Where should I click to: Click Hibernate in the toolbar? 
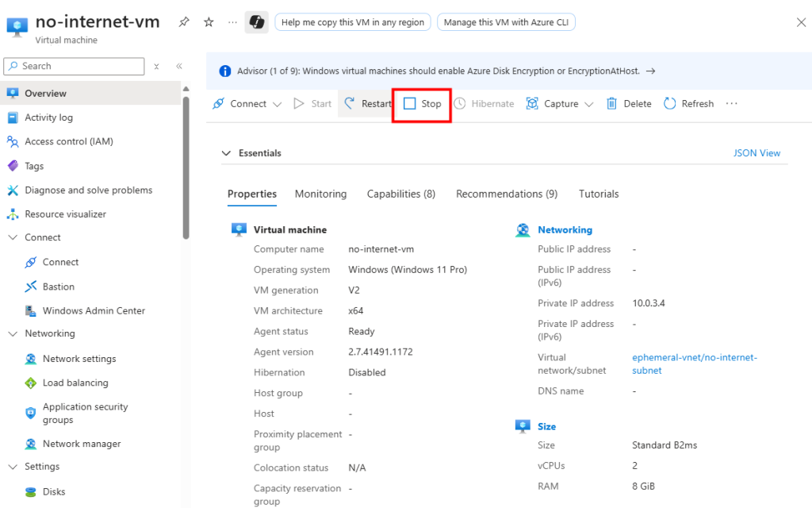[485, 104]
